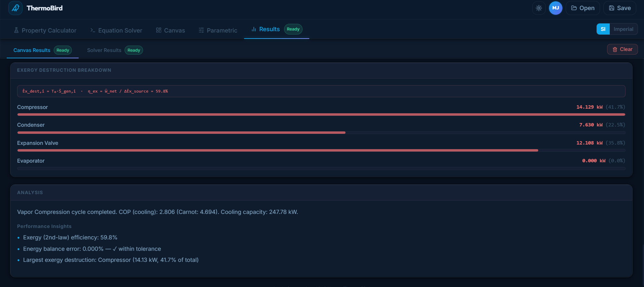
Task: Click the Compressor exergy destruction bar
Action: coord(321,115)
